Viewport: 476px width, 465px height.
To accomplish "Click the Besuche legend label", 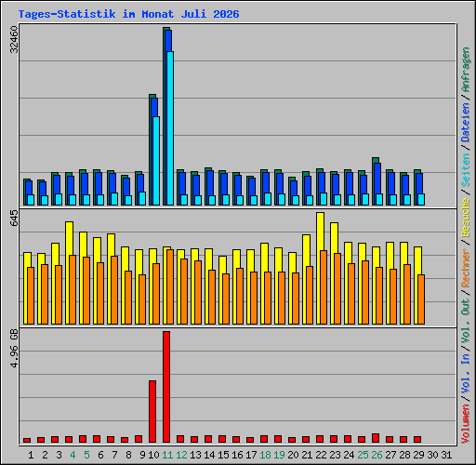I will [466, 218].
